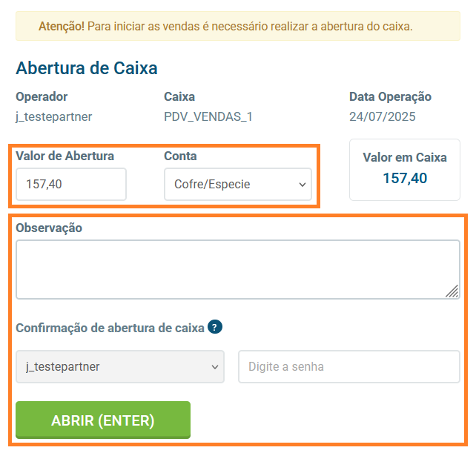Screen dimensions: 476x456
Task: Click the Abertura de Caixa heading
Action: tap(87, 68)
